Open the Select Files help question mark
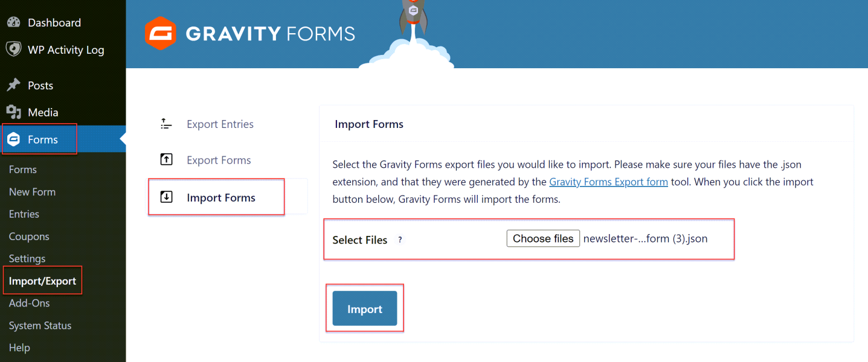Screen dimensions: 868x362 pyautogui.click(x=399, y=240)
